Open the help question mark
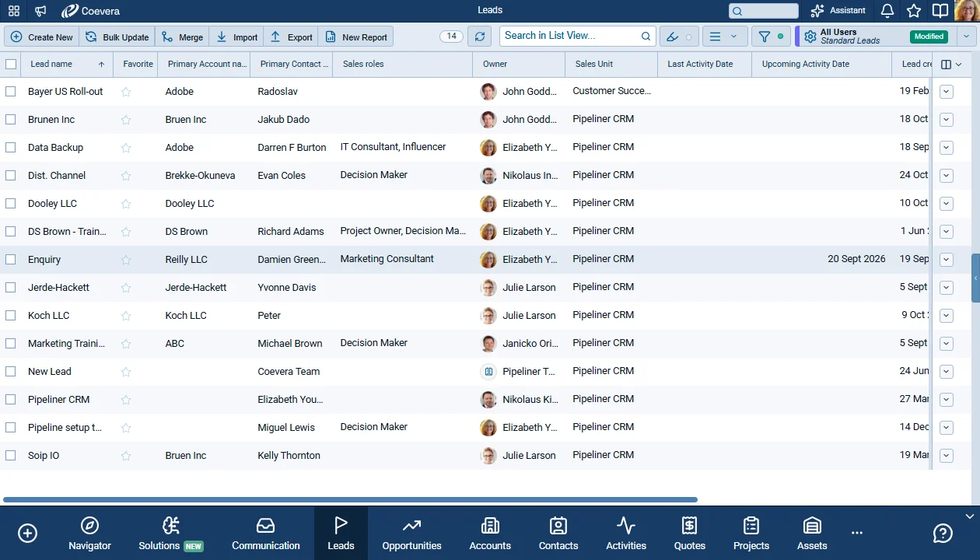The height and width of the screenshot is (560, 980). 943,534
